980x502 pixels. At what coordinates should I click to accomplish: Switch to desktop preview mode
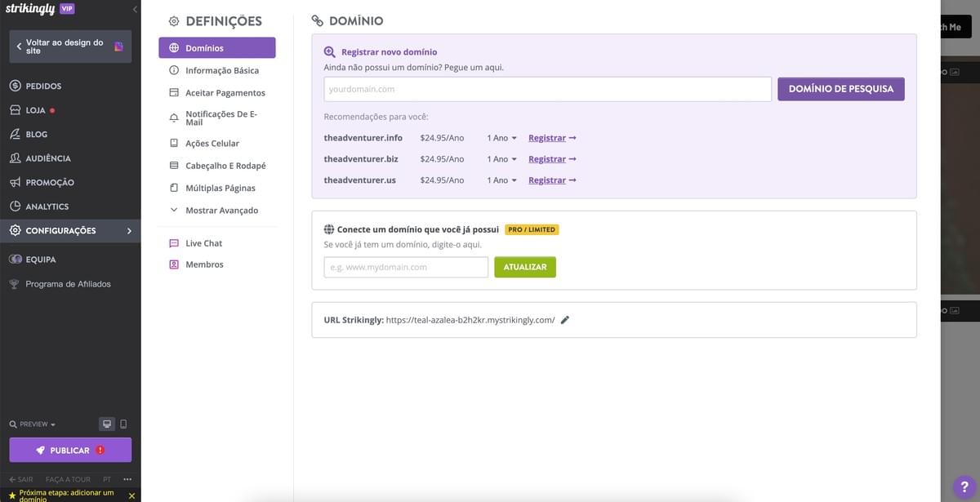106,424
